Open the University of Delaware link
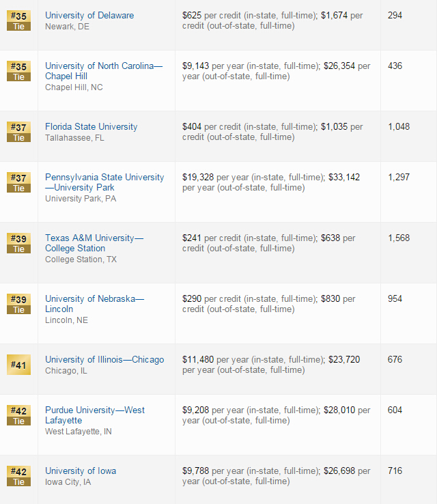Image resolution: width=437 pixels, height=504 pixels. [89, 15]
